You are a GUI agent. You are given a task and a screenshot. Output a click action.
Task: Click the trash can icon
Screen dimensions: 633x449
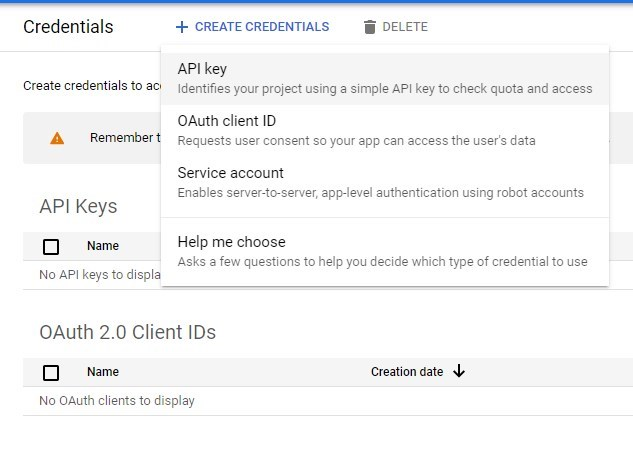pyautogui.click(x=370, y=27)
